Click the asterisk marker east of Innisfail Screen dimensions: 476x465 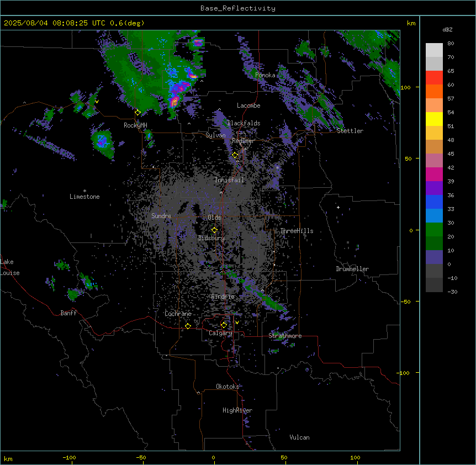point(277,167)
